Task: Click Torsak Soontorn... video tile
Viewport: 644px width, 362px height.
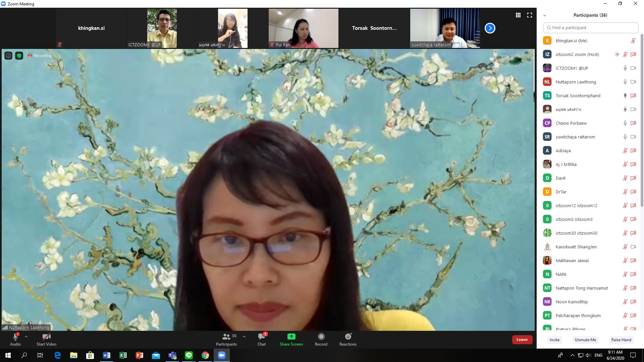Action: point(374,28)
